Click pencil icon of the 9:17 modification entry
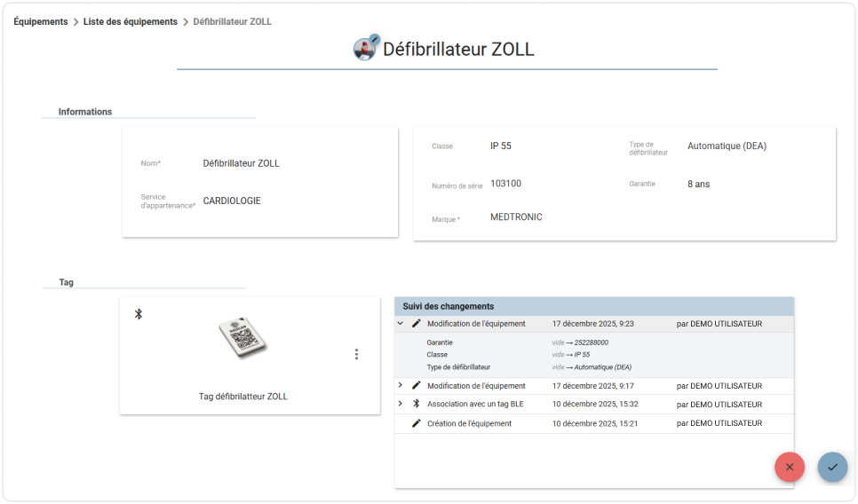This screenshot has height=504, width=858. point(417,385)
